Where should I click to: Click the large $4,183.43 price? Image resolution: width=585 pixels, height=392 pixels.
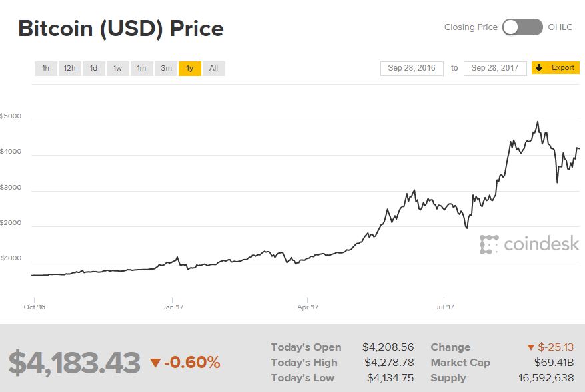coord(75,363)
